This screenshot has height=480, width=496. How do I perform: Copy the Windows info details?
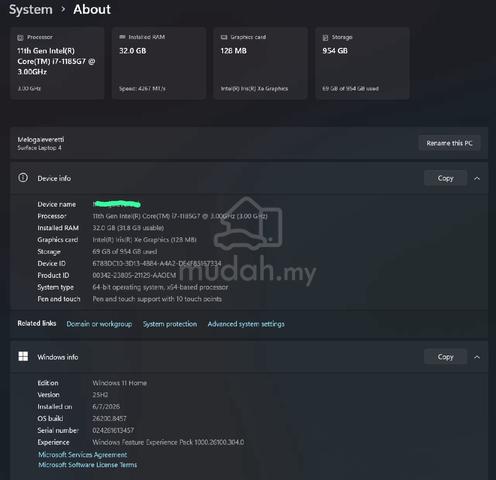click(x=445, y=357)
